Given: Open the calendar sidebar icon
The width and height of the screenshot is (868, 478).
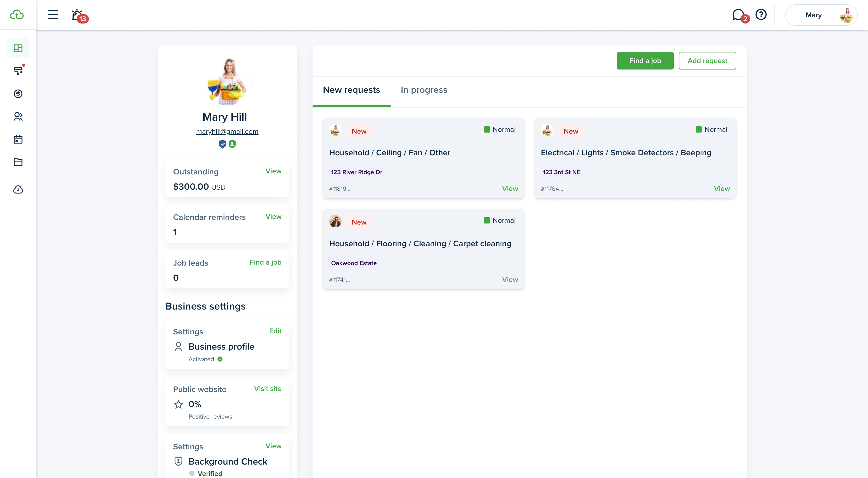Looking at the screenshot, I should pyautogui.click(x=18, y=139).
